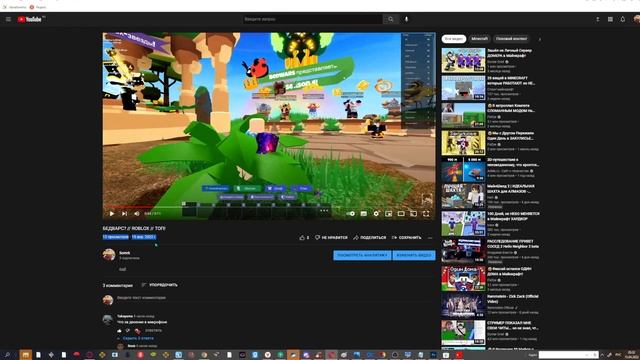Click the YouTube search input field
The height and width of the screenshot is (360, 640).
(312, 19)
